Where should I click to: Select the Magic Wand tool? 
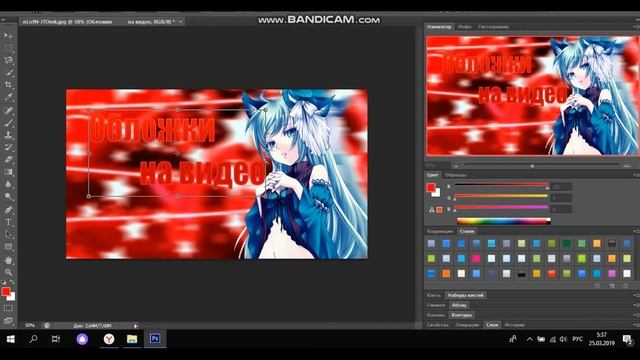8,73
